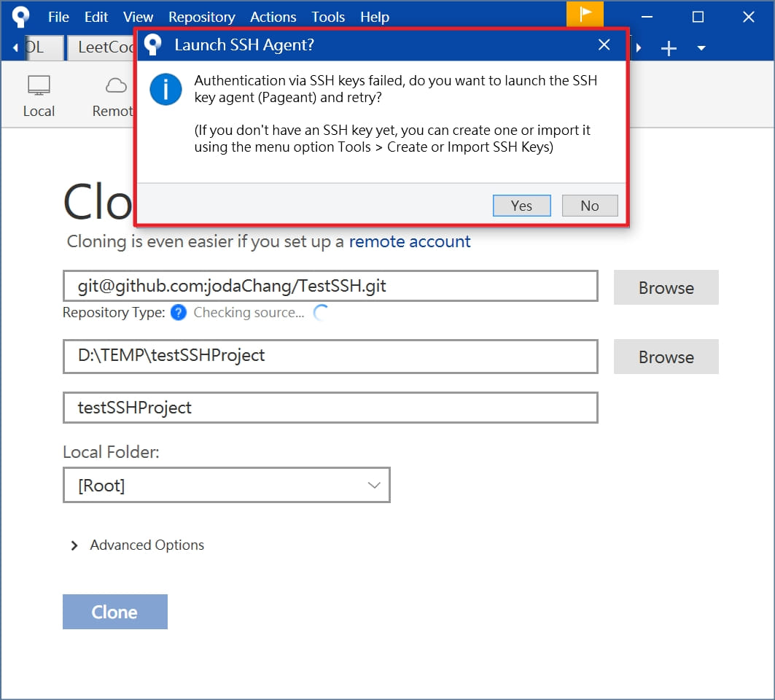The height and width of the screenshot is (700, 775).
Task: Close the Launch SSH Agent dialog
Action: 604,44
